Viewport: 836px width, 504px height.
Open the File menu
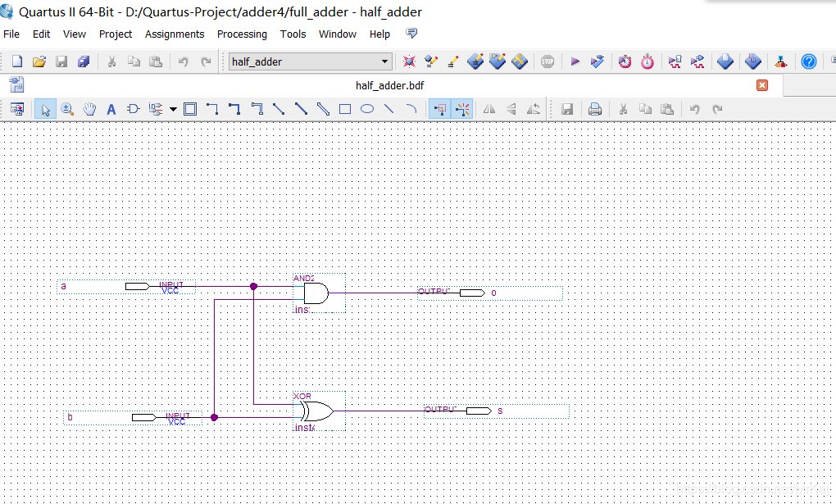11,34
